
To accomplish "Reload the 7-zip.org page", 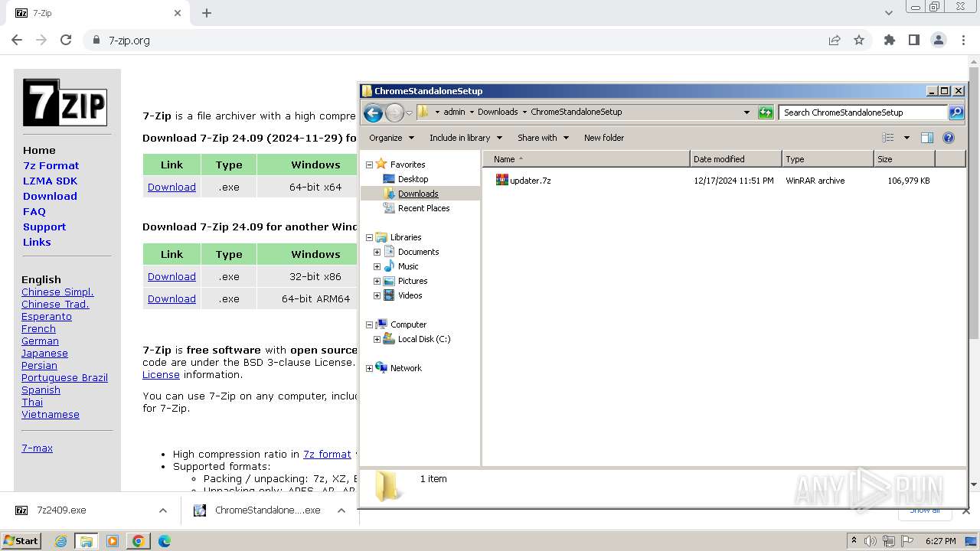I will pyautogui.click(x=66, y=40).
